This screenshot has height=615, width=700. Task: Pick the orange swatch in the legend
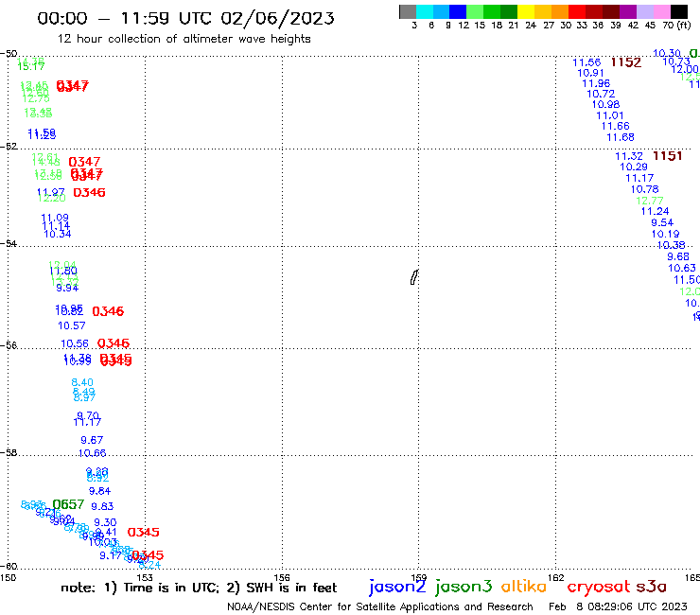coord(559,11)
